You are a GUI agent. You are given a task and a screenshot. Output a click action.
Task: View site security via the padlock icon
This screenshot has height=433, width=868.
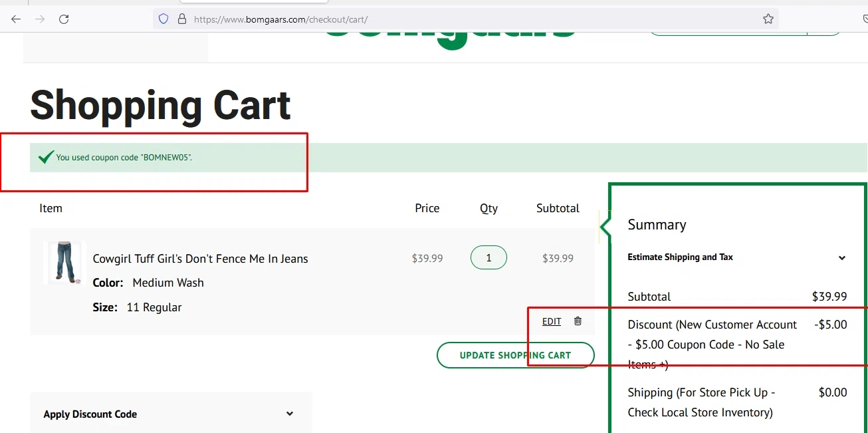[182, 19]
